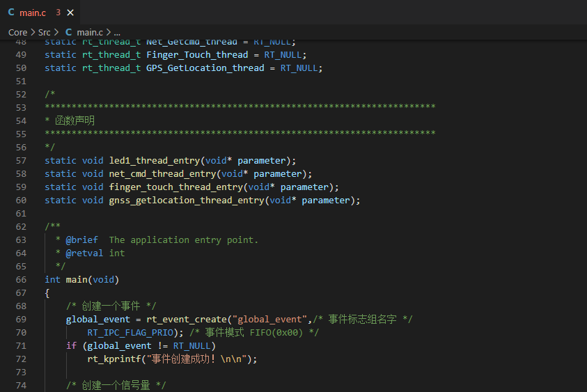Click the C file icon in tab
Image resolution: width=587 pixels, height=392 pixels.
11,13
